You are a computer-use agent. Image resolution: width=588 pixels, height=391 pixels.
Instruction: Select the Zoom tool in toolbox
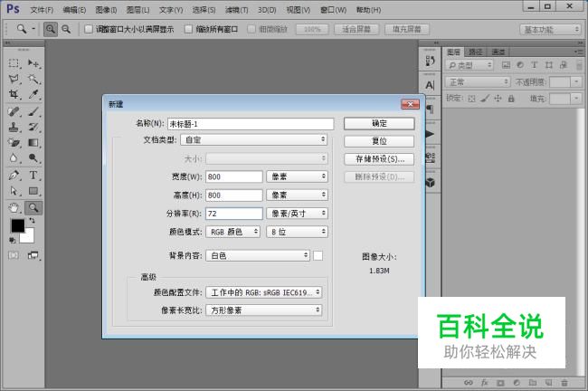coord(33,207)
